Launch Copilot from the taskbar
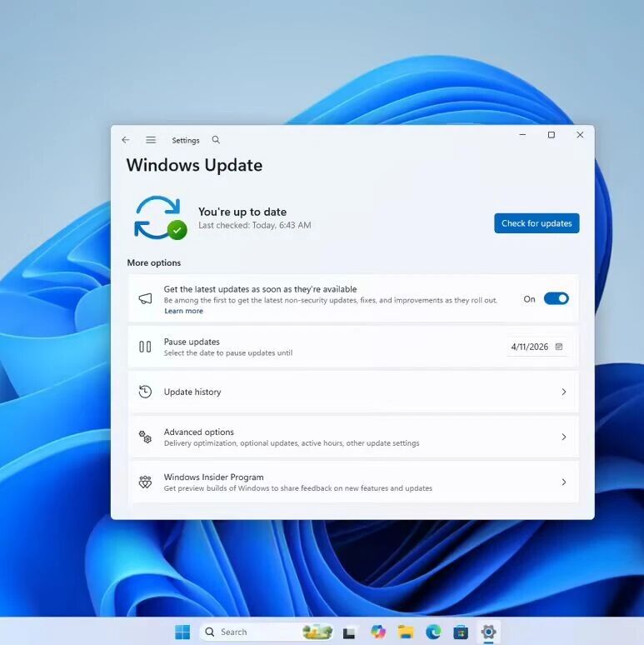This screenshot has height=645, width=644. [x=378, y=632]
